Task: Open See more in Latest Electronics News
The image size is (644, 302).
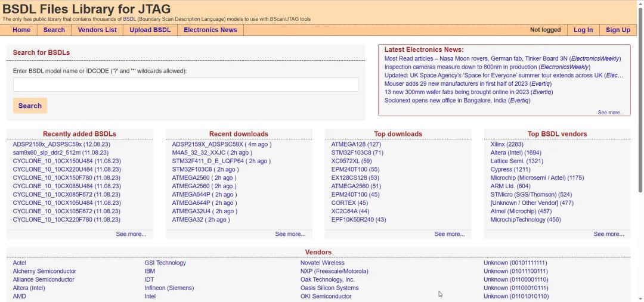Action: point(611,113)
